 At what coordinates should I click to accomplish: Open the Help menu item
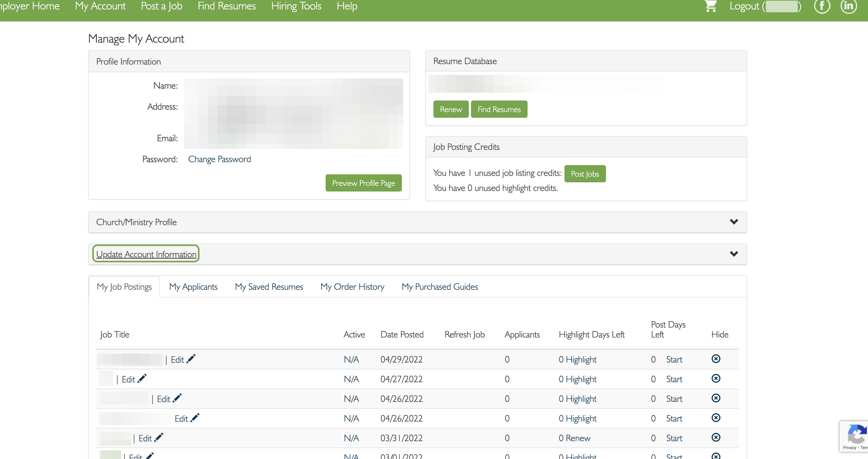(347, 6)
